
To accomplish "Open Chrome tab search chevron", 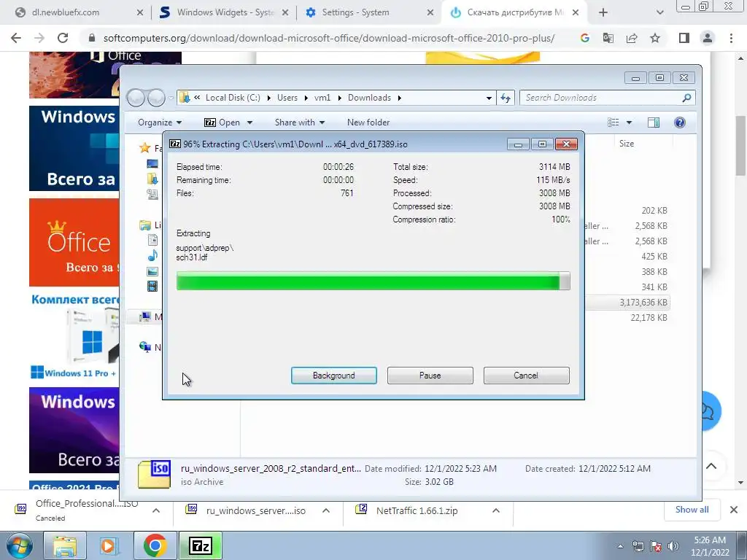I will (x=659, y=12).
